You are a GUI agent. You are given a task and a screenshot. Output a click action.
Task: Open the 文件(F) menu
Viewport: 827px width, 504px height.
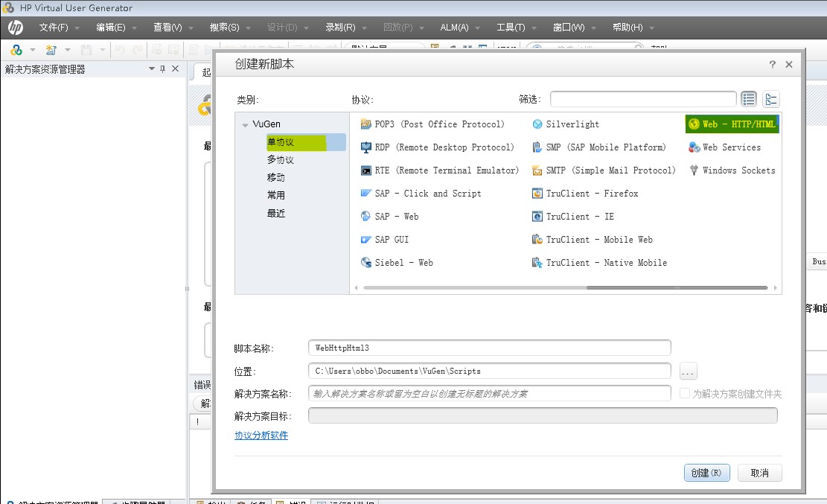pyautogui.click(x=53, y=28)
